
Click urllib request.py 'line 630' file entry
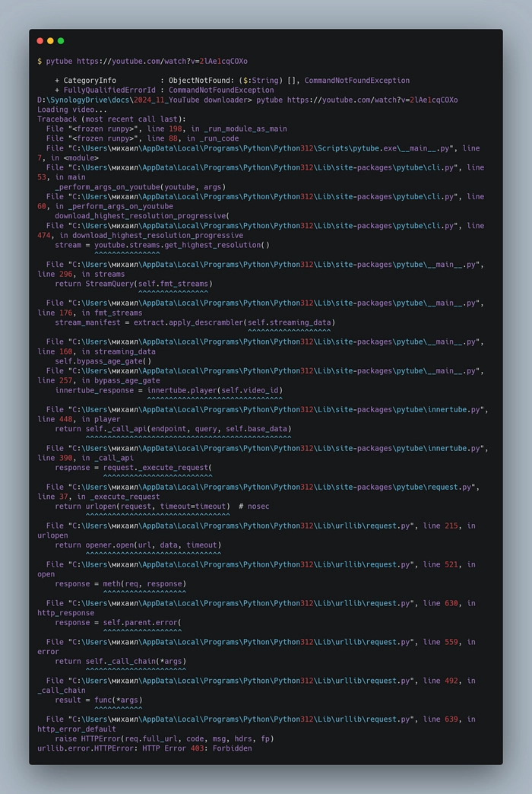click(x=261, y=603)
